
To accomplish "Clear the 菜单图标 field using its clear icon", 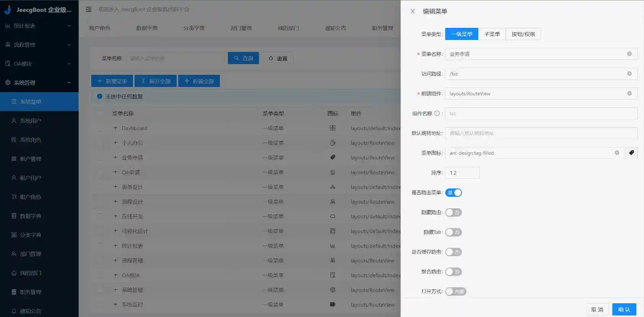I will 617,153.
